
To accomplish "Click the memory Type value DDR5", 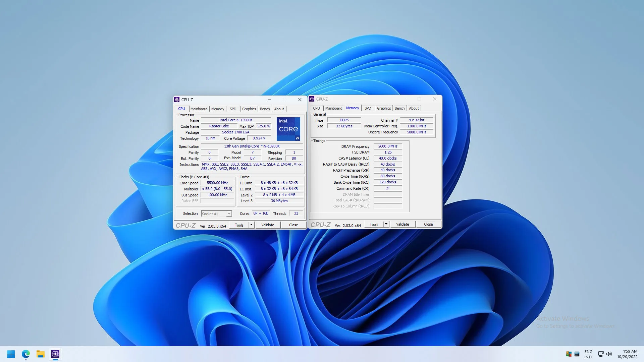I will click(x=344, y=120).
